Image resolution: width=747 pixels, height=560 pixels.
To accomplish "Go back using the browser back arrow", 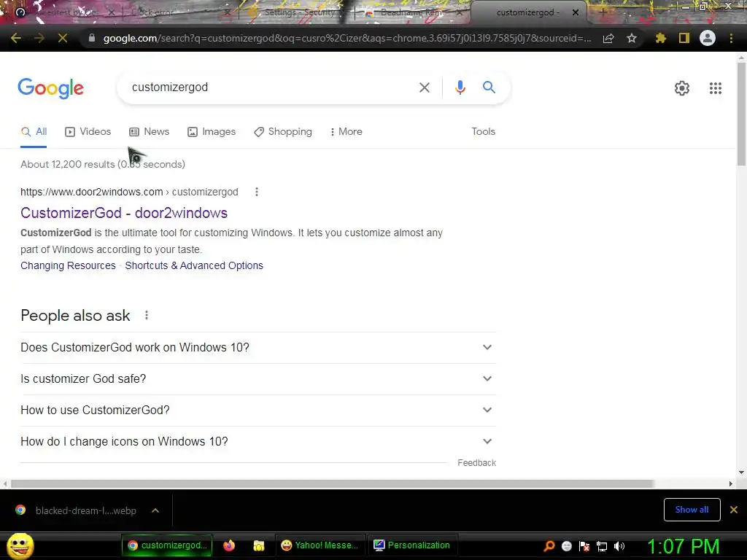I will pyautogui.click(x=16, y=38).
